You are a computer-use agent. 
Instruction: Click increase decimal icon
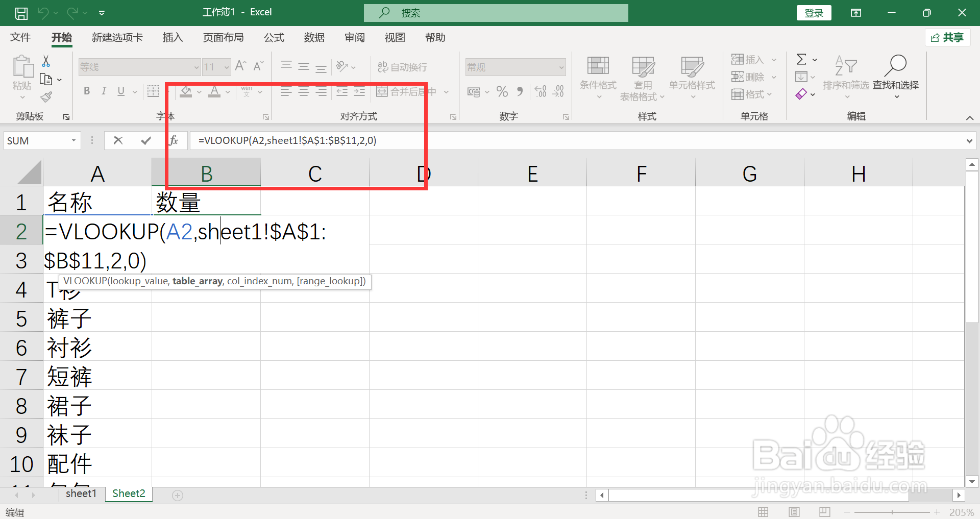(541, 91)
